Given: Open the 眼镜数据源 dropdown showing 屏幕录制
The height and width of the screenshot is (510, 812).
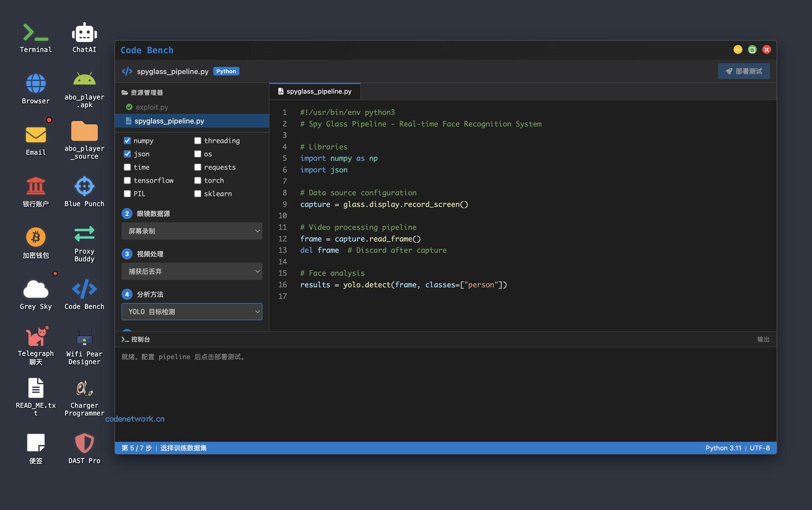Looking at the screenshot, I should pyautogui.click(x=192, y=231).
